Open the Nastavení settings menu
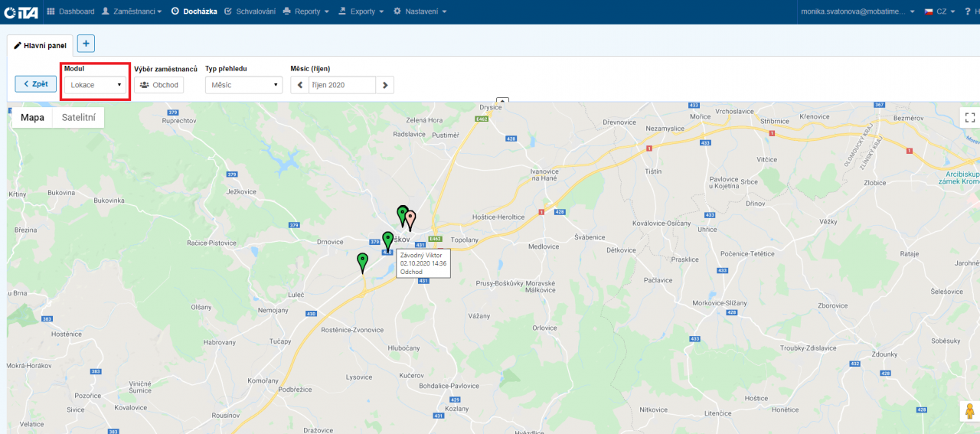This screenshot has height=434, width=980. coord(420,11)
